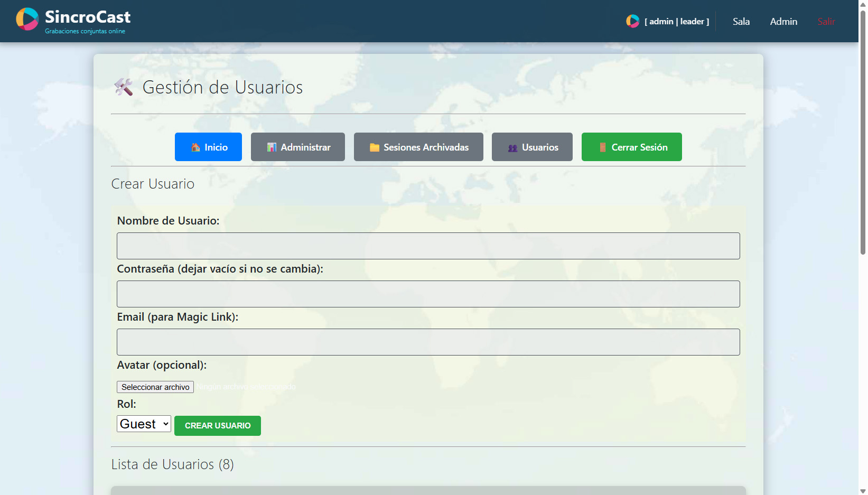Click the home icon on the Inicio button

[195, 147]
